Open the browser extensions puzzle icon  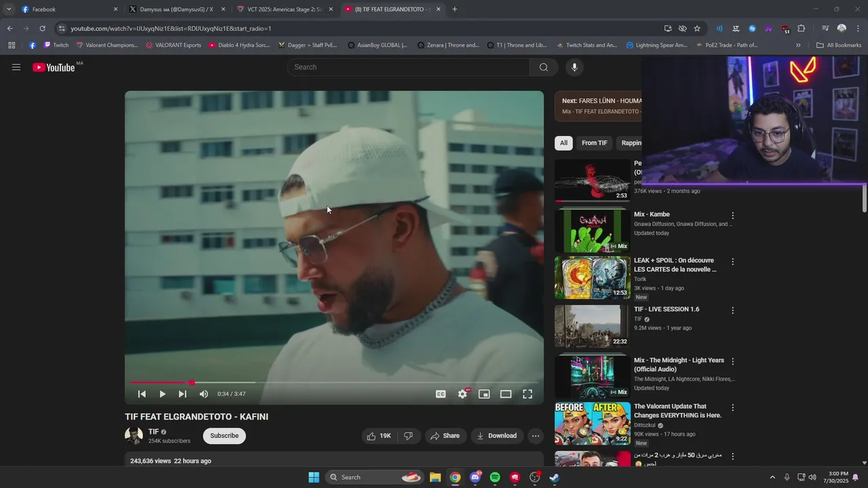(802, 28)
